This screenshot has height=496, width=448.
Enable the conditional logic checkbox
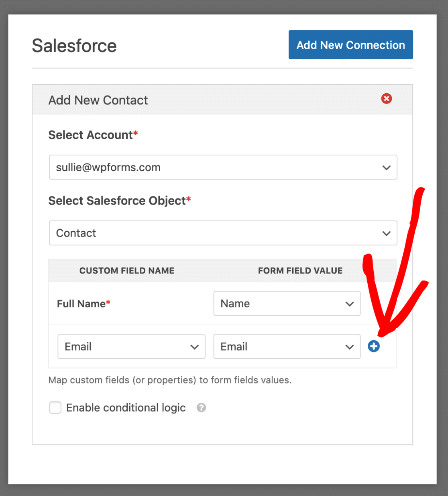tap(55, 408)
